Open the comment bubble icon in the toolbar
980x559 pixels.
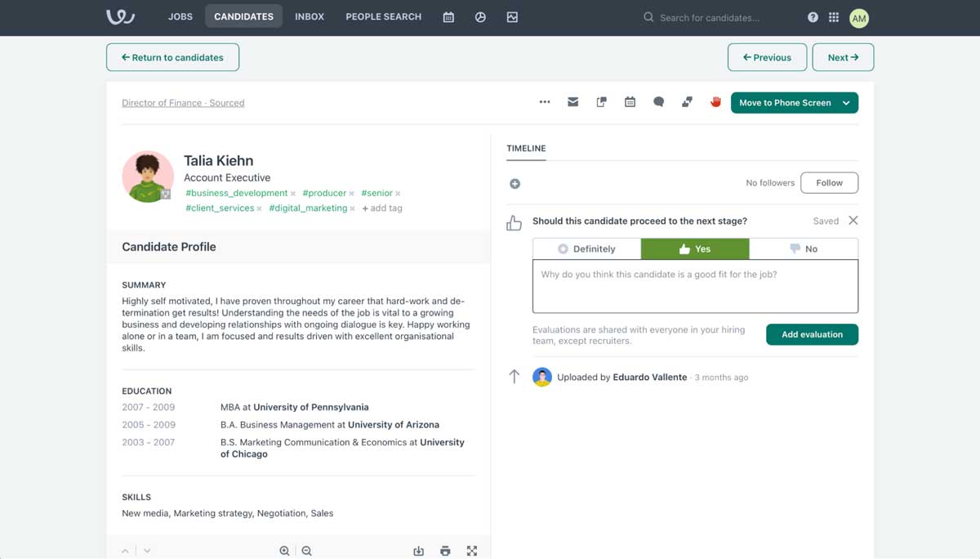point(658,101)
